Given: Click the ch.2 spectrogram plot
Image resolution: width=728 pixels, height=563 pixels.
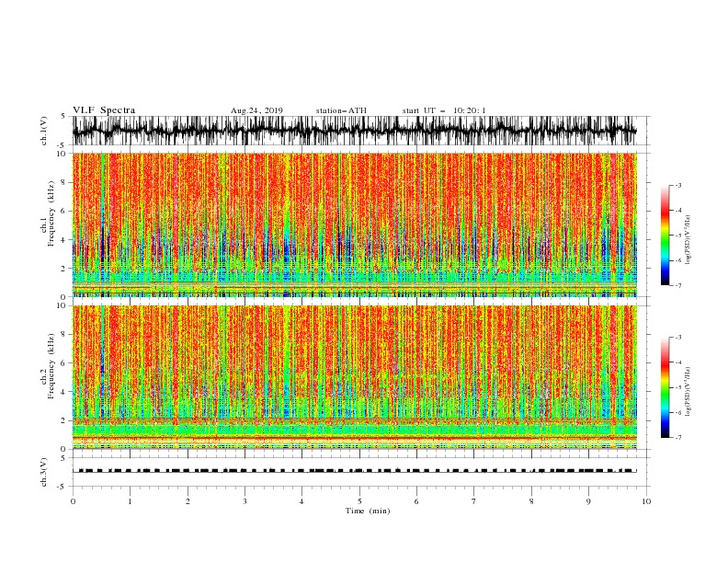Looking at the screenshot, I should point(355,377).
